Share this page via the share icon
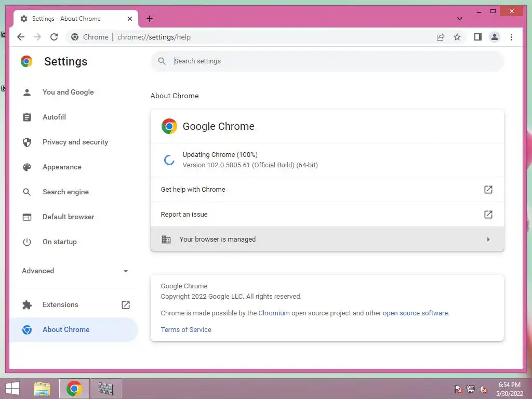This screenshot has height=399, width=532. point(441,37)
